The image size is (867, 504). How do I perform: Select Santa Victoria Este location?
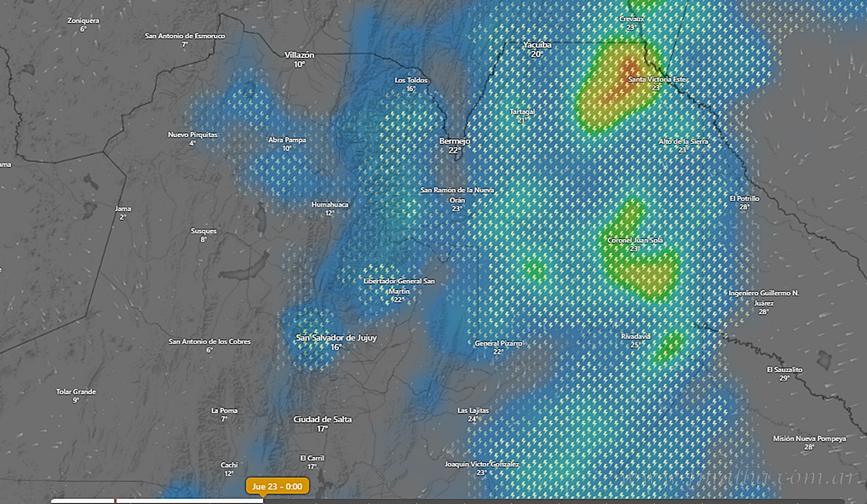click(x=655, y=79)
